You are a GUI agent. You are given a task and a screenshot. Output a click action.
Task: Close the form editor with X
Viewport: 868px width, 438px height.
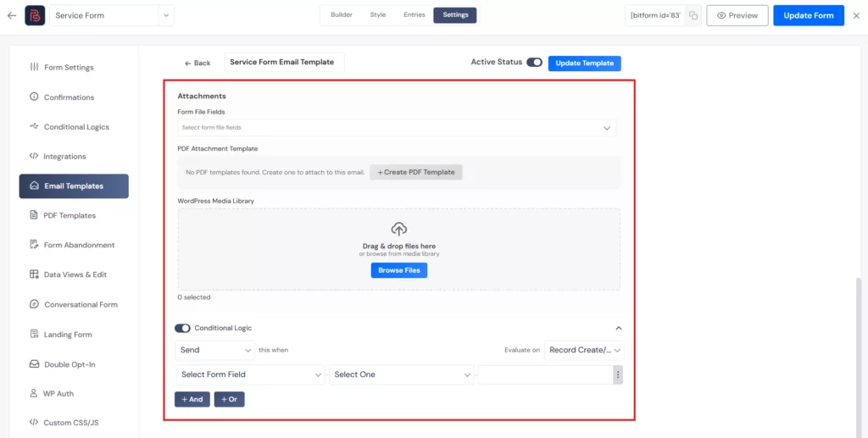click(856, 15)
